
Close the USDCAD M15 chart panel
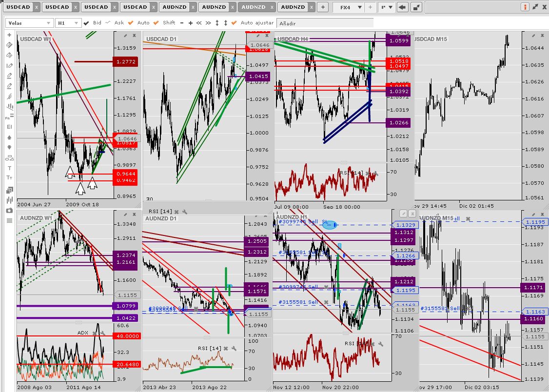pos(542,36)
